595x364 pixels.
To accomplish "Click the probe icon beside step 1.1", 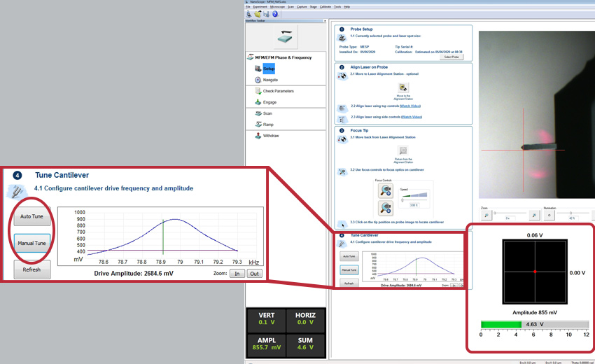I will click(342, 38).
